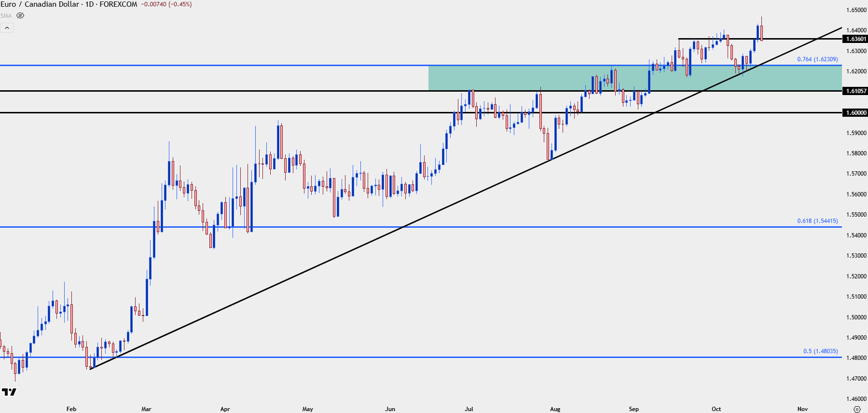Click the 1.47000 price axis value
868x413 pixels.
coord(856,379)
